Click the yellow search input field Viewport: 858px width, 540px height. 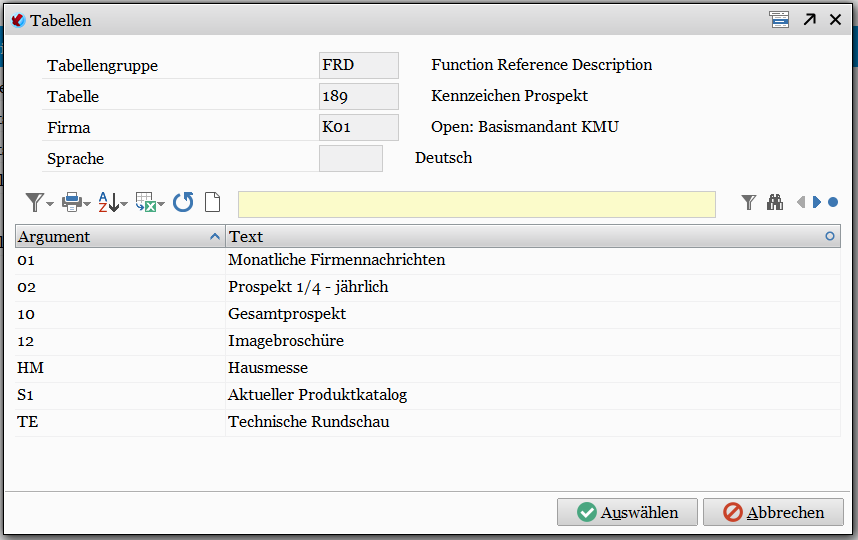477,204
